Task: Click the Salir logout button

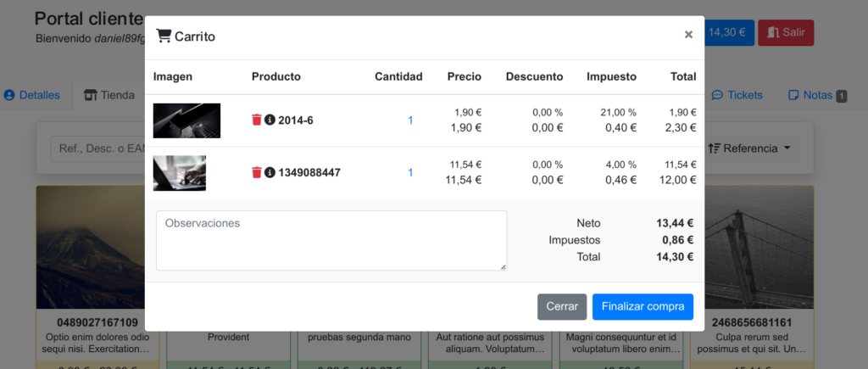Action: click(785, 33)
